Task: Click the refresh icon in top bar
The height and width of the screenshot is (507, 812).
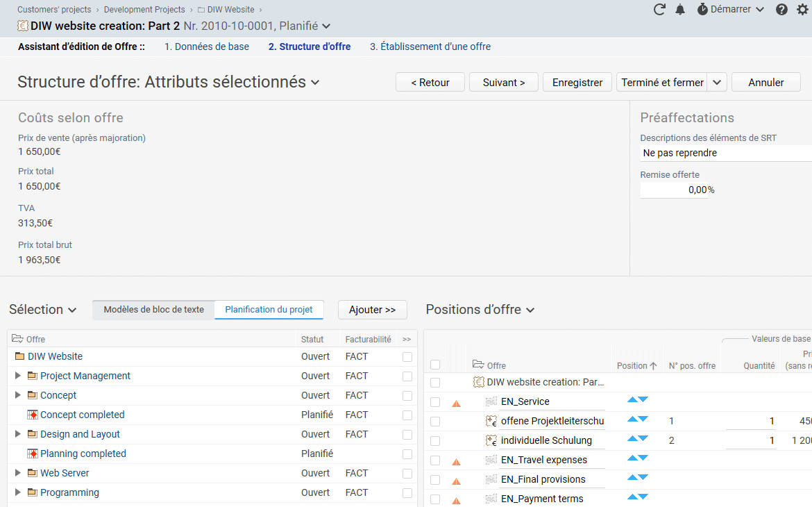Action: pyautogui.click(x=659, y=10)
